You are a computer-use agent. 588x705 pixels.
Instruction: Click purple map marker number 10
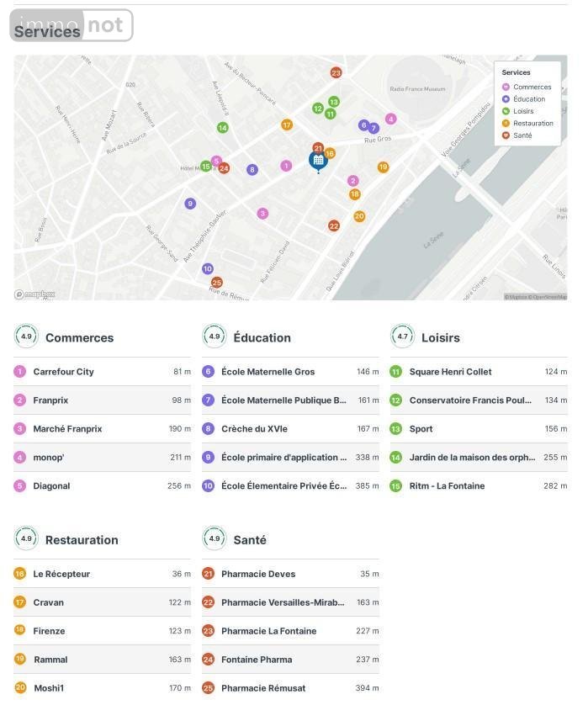[208, 269]
